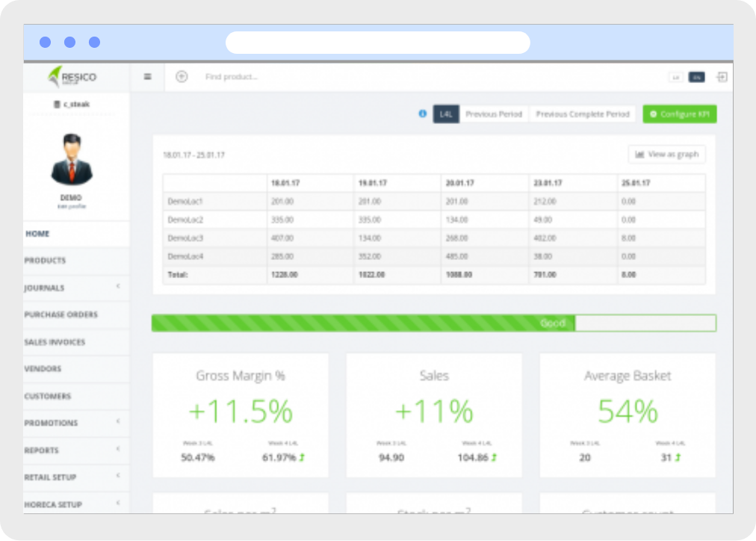This screenshot has height=541, width=756.
Task: Click the database icon next to c_steak
Action: [57, 104]
